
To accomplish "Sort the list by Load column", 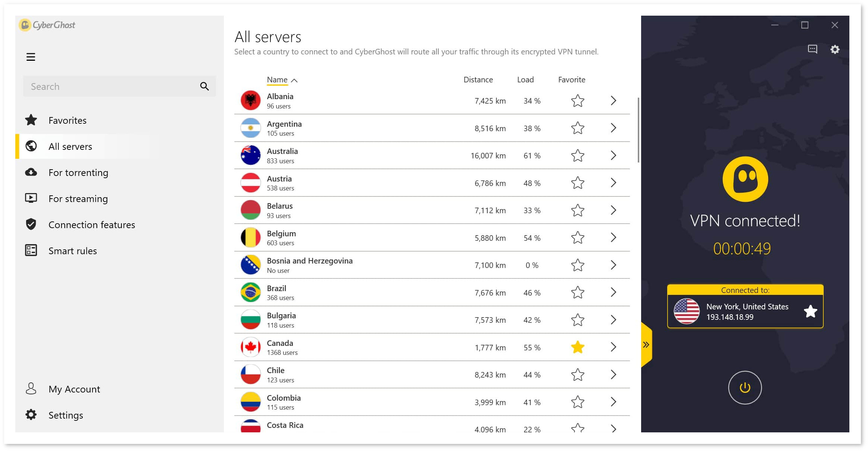I will 525,80.
